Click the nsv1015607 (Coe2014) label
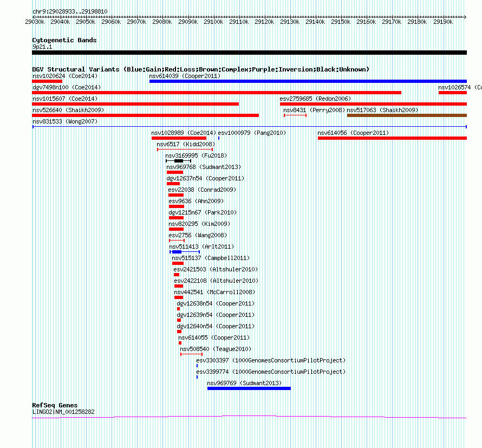The height and width of the screenshot is (448, 482). click(65, 99)
